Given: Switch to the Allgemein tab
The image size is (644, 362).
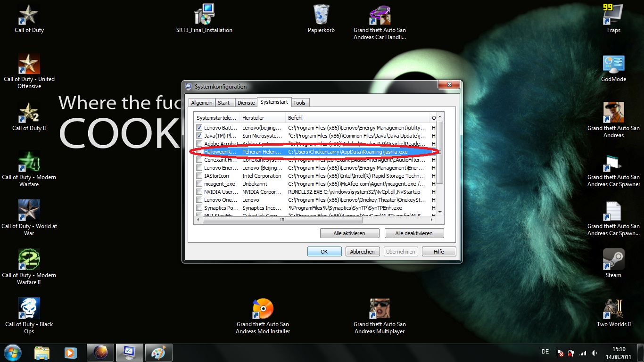Looking at the screenshot, I should (202, 103).
